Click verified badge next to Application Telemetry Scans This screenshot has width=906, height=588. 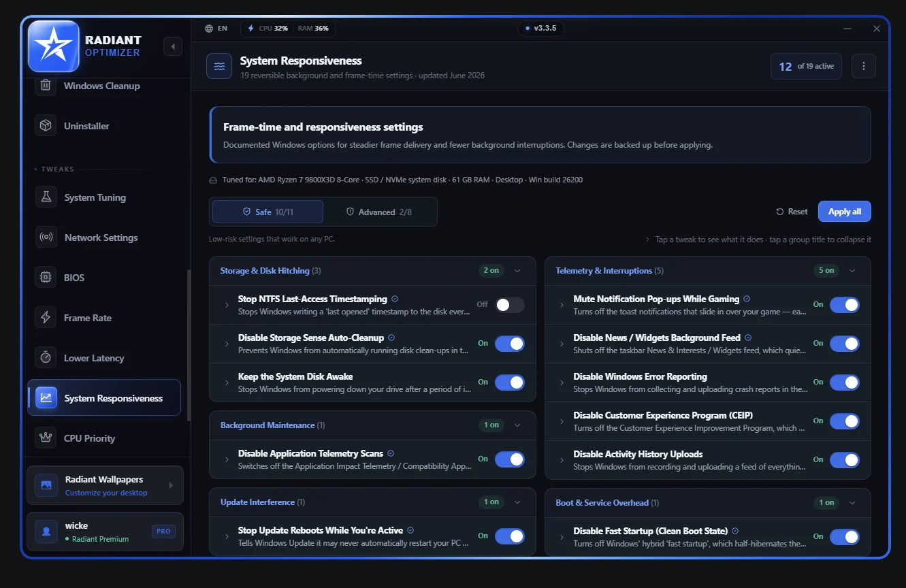click(x=391, y=453)
